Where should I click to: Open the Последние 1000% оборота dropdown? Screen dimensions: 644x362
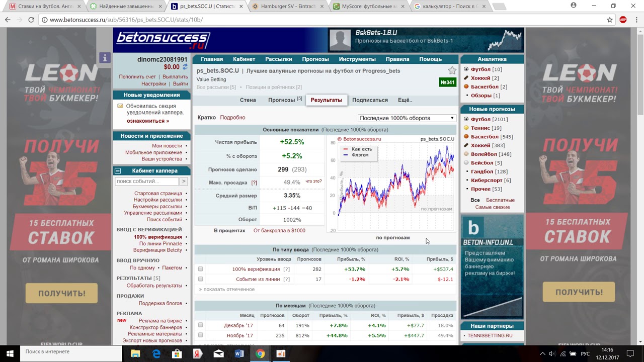[x=407, y=118]
